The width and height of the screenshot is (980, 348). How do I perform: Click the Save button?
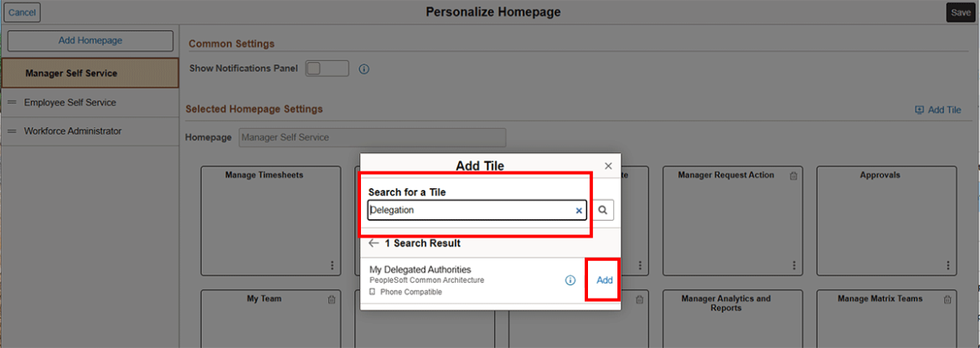[x=960, y=13]
